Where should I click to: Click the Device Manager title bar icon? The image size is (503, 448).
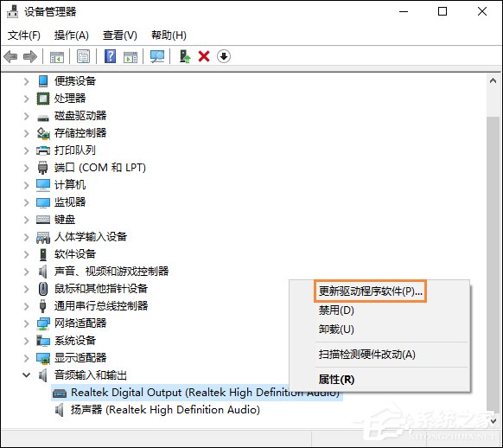(x=13, y=11)
